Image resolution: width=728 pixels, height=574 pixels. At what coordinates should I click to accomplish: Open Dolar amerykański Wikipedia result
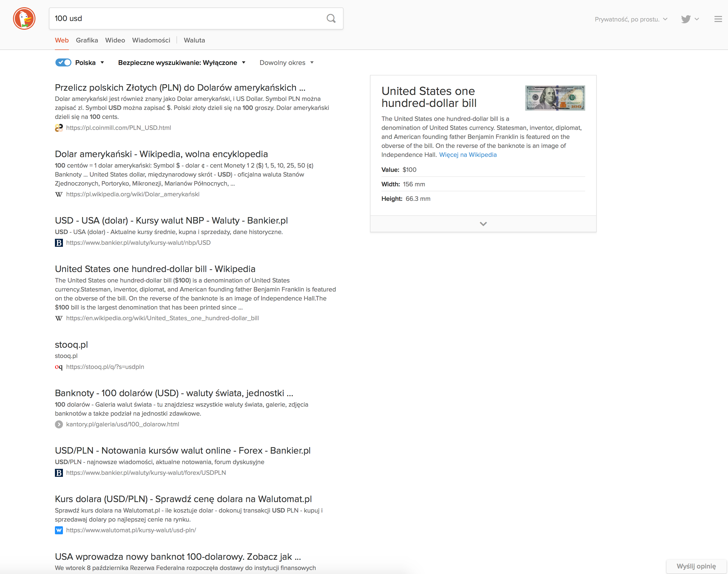click(x=161, y=154)
